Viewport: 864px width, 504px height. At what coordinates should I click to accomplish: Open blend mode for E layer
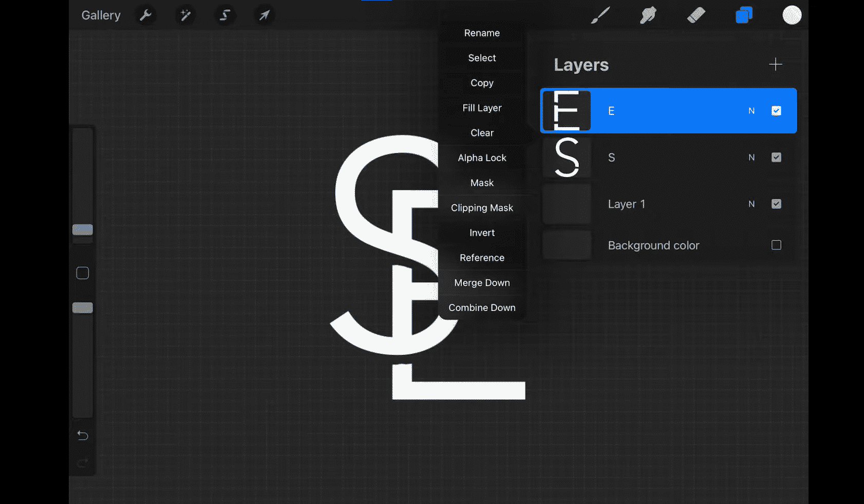click(752, 111)
